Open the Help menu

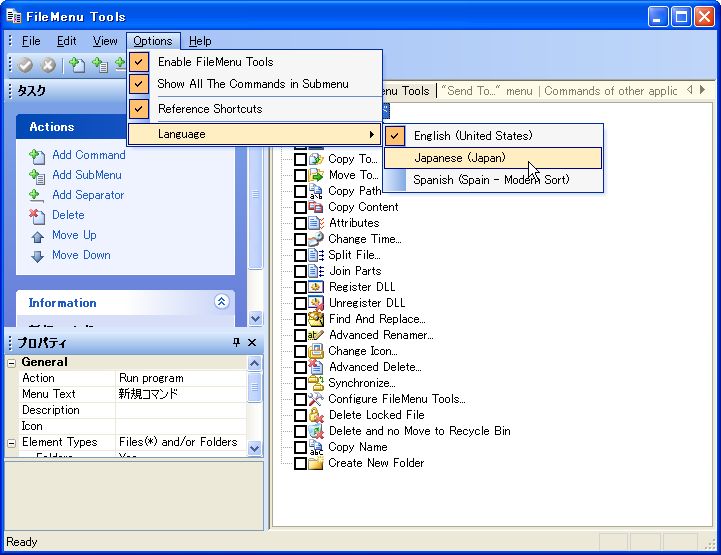pos(200,41)
